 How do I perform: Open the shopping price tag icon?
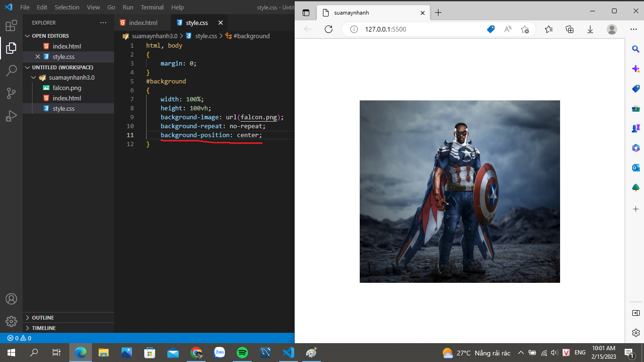point(491,29)
